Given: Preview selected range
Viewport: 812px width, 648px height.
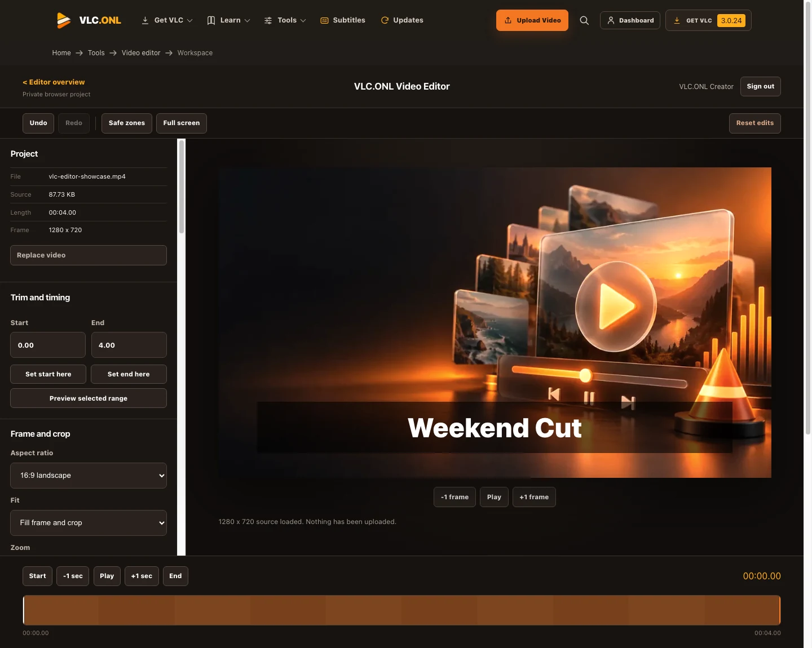Looking at the screenshot, I should click(x=89, y=398).
